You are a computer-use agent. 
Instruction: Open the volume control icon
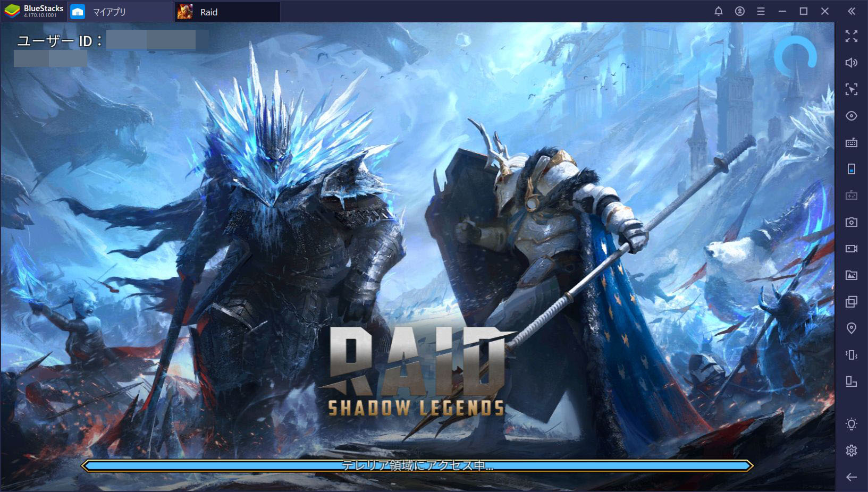click(852, 63)
